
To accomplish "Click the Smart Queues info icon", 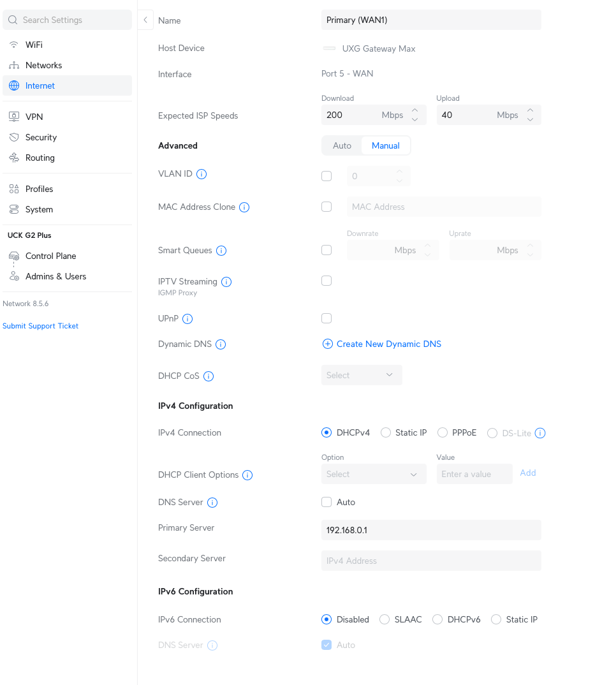I will (221, 251).
